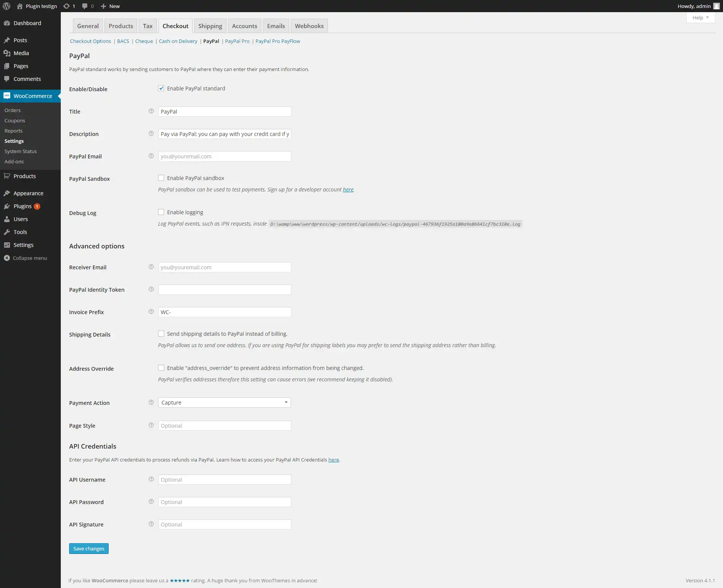Open the Plugins plug icon

pyautogui.click(x=7, y=206)
